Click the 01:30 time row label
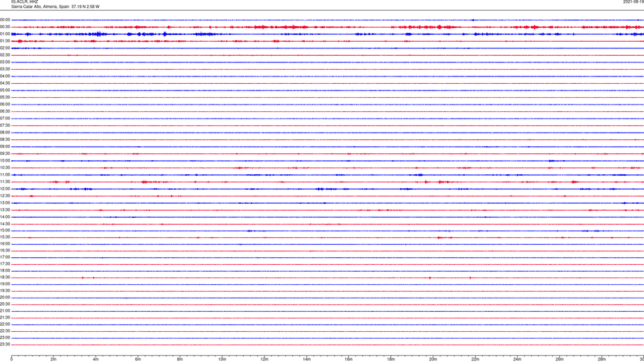This screenshot has height=362, width=644. pyautogui.click(x=5, y=41)
